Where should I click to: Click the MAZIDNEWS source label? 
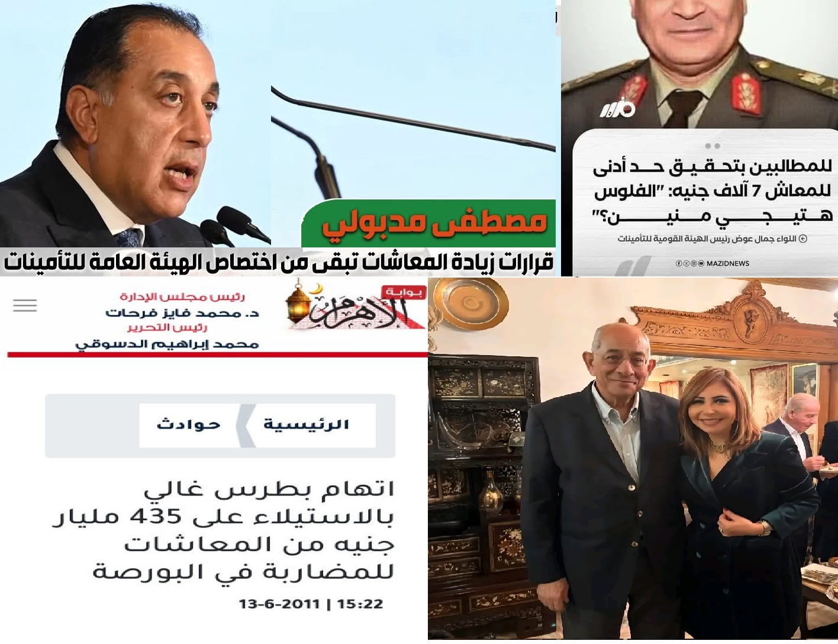tap(728, 263)
